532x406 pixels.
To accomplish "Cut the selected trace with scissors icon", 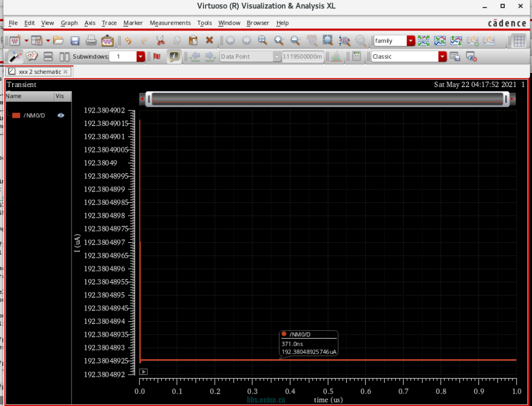I will (x=160, y=41).
